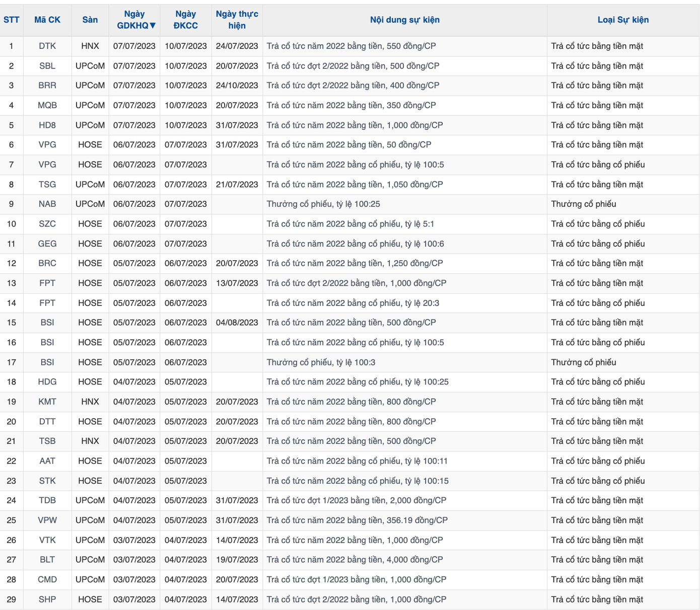Sort by the Mã CK column header
The image size is (700, 610).
(47, 20)
